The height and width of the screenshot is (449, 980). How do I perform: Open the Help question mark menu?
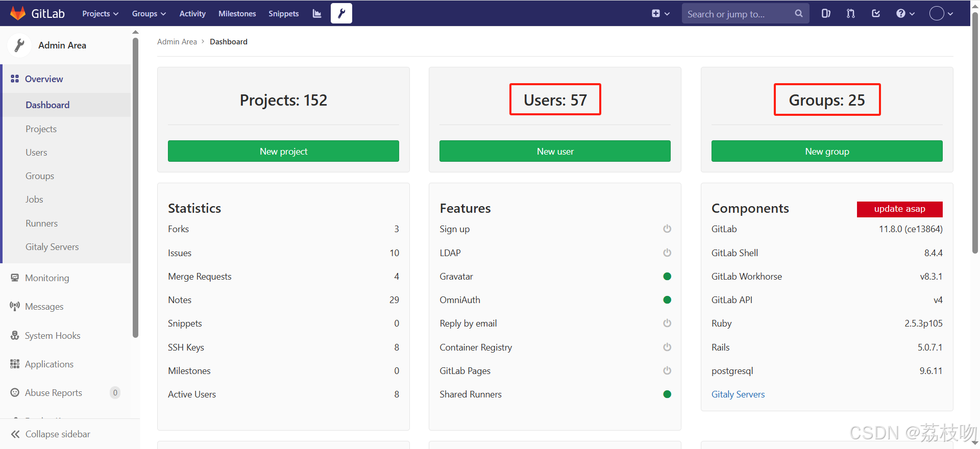tap(905, 14)
